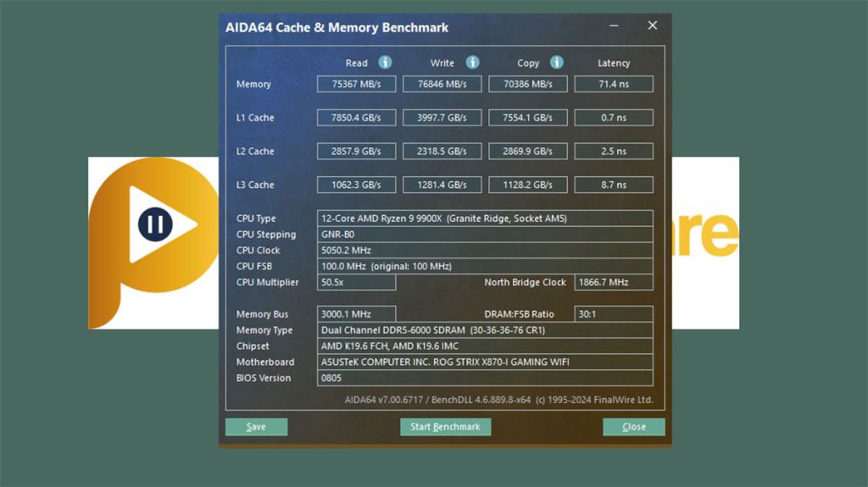The width and height of the screenshot is (868, 487).
Task: Click the Close button at bottom
Action: (634, 427)
